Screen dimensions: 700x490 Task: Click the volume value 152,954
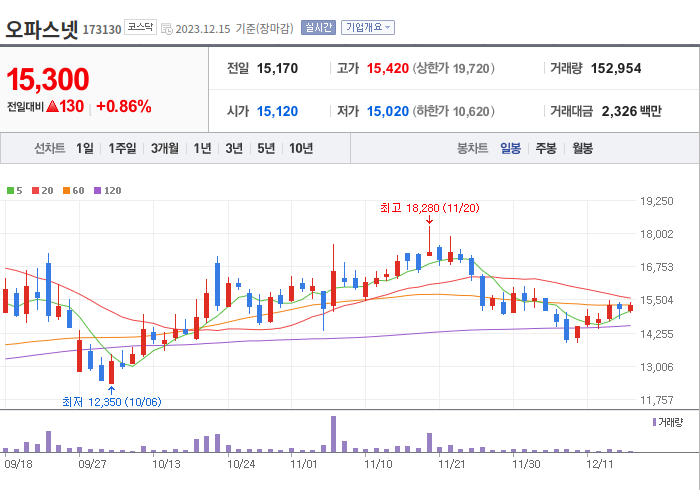(616, 68)
